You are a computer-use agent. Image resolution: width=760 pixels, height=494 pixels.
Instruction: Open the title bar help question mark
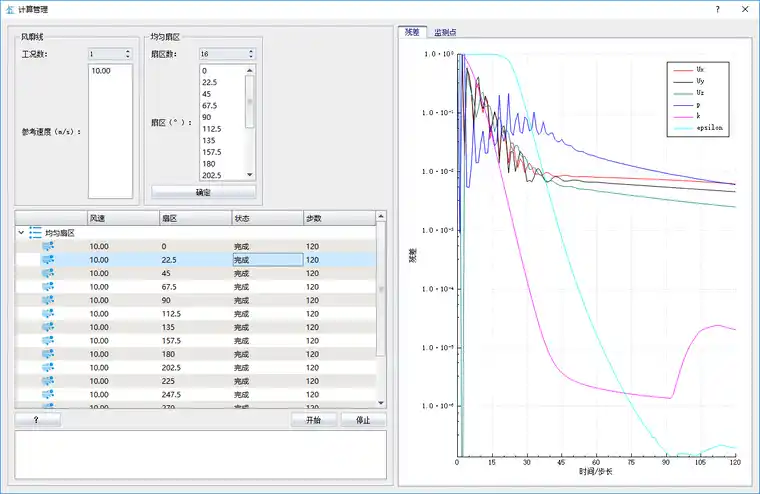point(717,9)
